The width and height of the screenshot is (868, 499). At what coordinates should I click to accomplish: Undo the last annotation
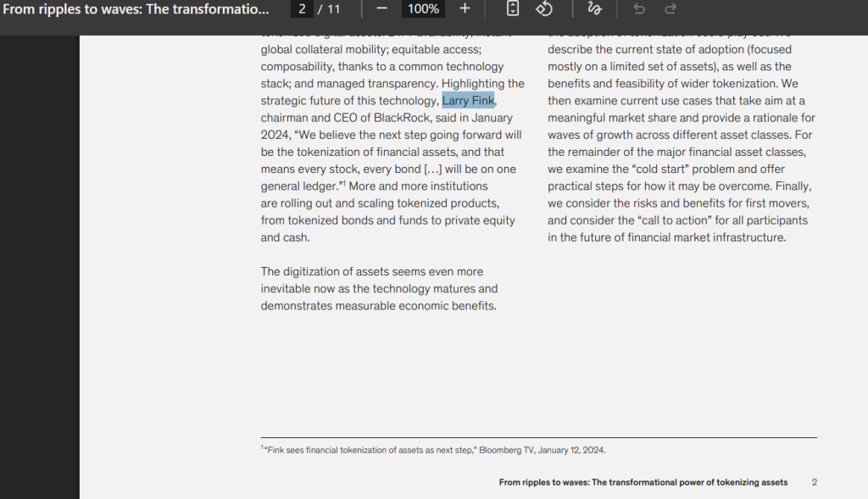(x=639, y=8)
